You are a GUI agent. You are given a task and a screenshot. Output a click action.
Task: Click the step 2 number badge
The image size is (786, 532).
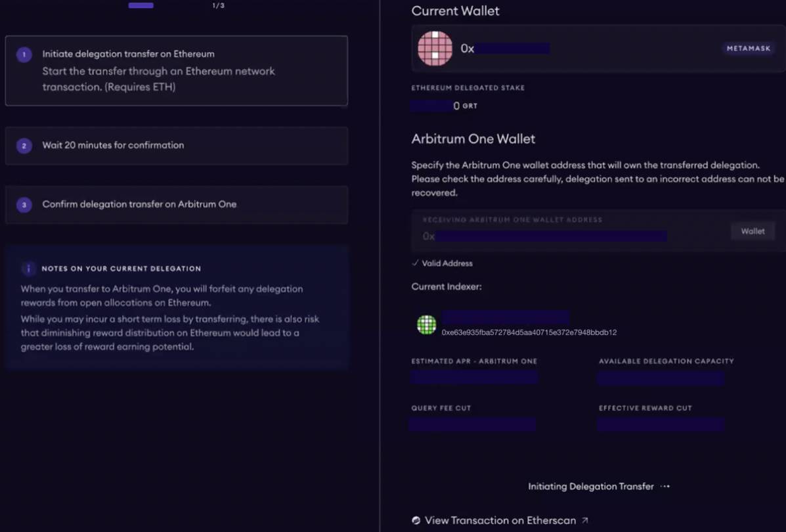[x=24, y=146]
